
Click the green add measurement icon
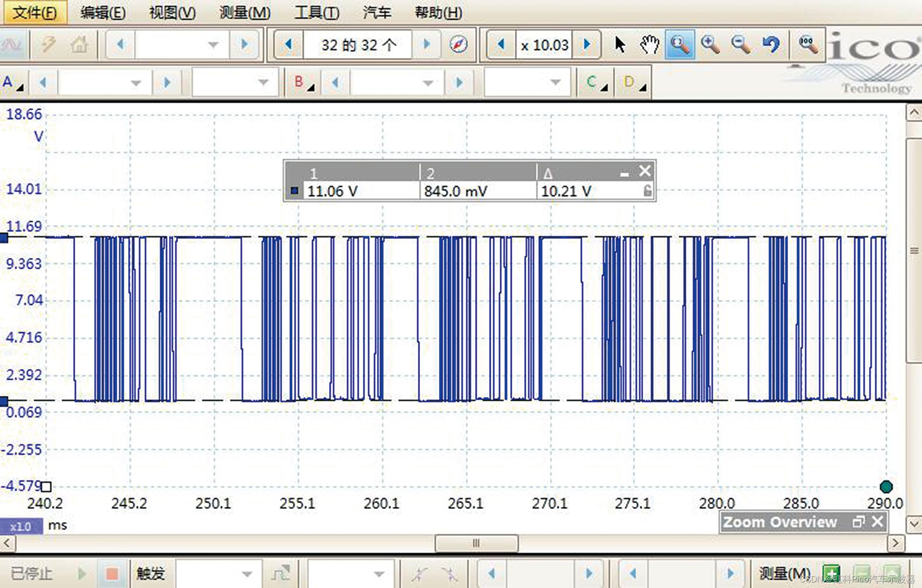tap(830, 573)
